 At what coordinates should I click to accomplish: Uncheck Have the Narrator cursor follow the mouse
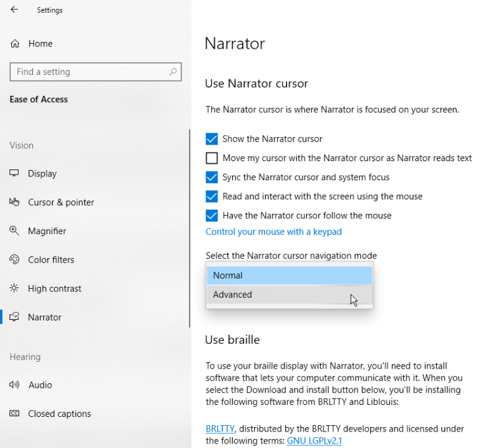pos(212,216)
